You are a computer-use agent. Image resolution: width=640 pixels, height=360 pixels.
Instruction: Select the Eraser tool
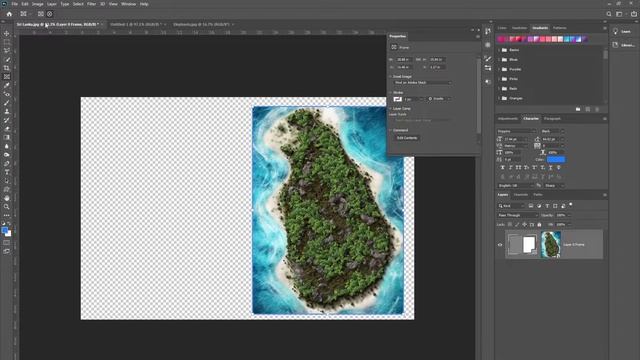pos(7,129)
